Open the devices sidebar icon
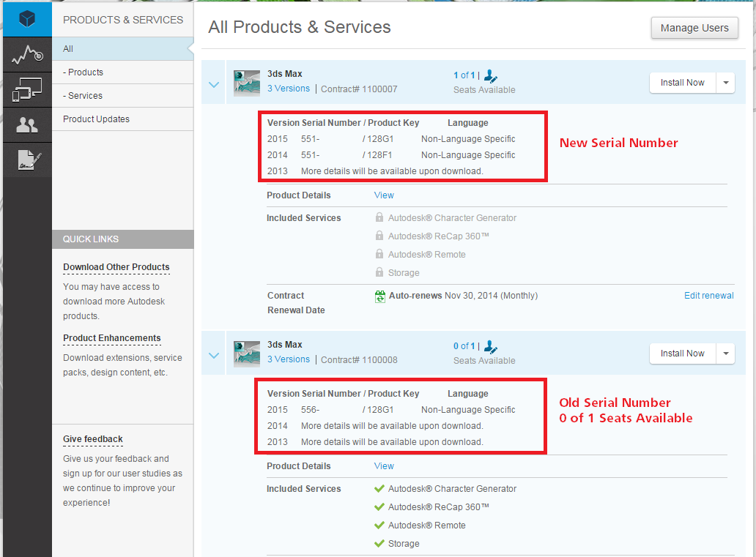 27,89
